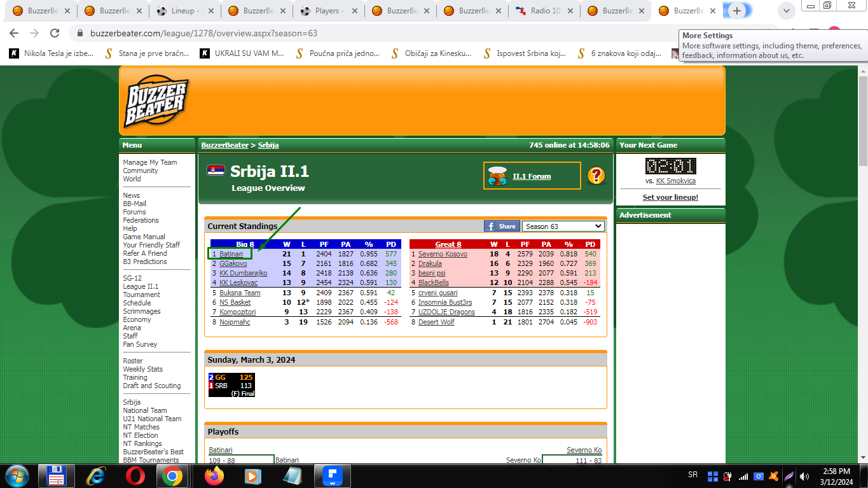Click Desert Wolf's -903 point differential
Image resolution: width=868 pixels, height=488 pixels.
591,322
